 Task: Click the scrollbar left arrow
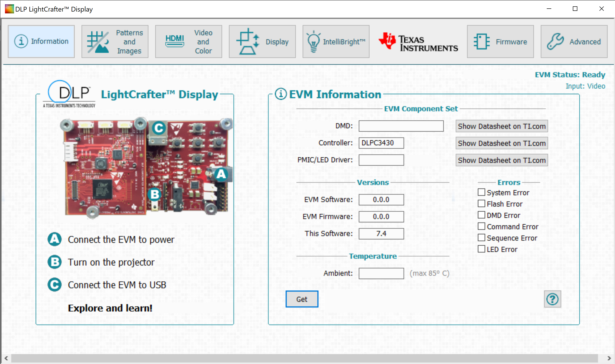(6, 359)
